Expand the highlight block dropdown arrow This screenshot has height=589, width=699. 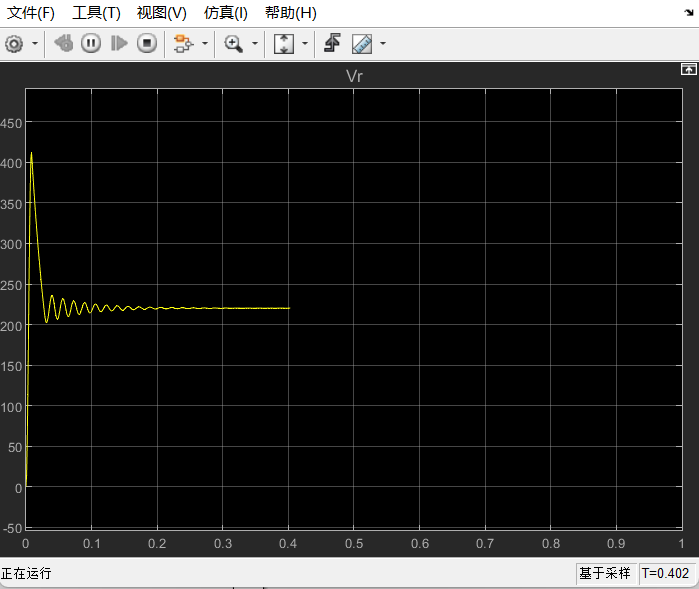[x=205, y=44]
